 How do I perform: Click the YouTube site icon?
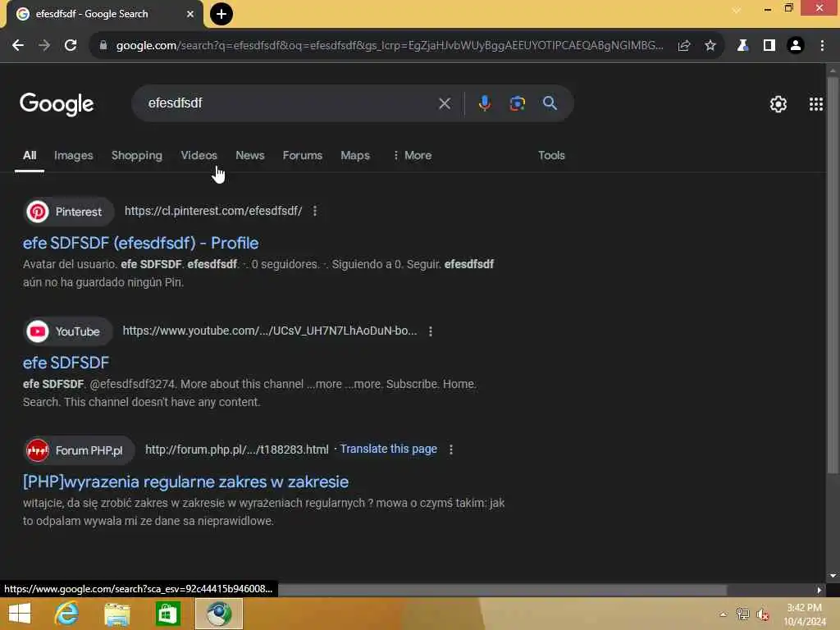(x=38, y=331)
